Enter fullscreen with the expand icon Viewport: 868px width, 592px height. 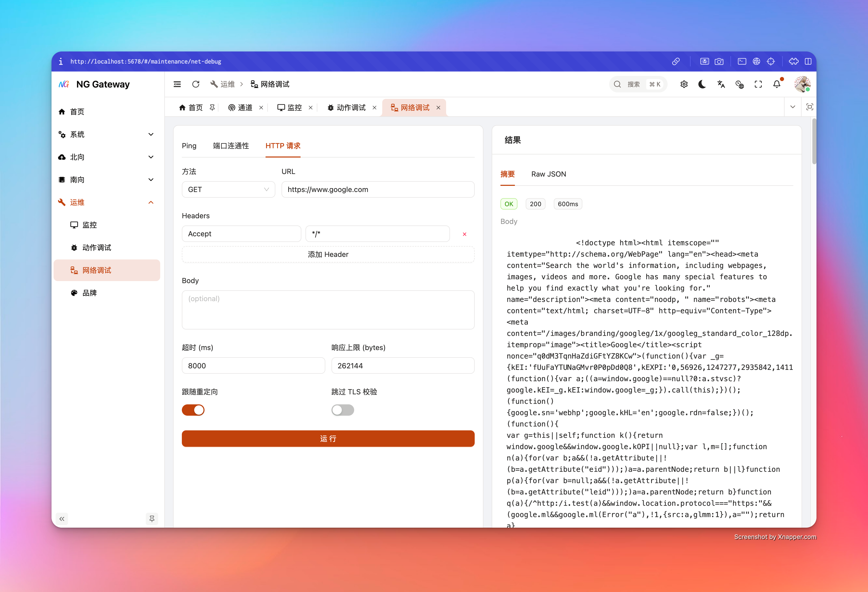click(x=758, y=84)
